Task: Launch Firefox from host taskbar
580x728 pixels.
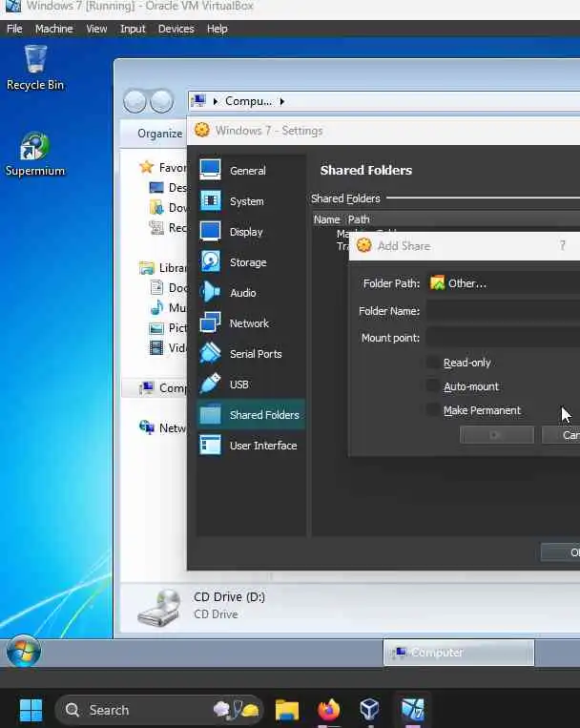Action: [x=329, y=710]
